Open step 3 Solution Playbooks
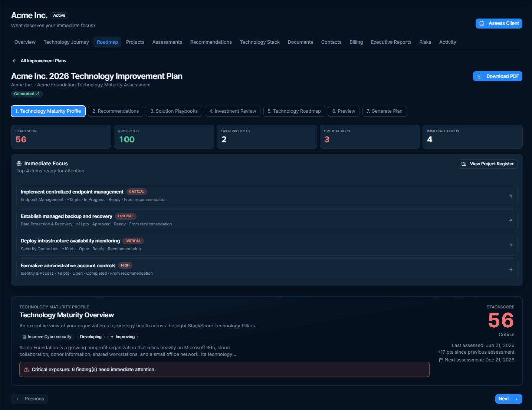This screenshot has width=532, height=410. pos(174,111)
